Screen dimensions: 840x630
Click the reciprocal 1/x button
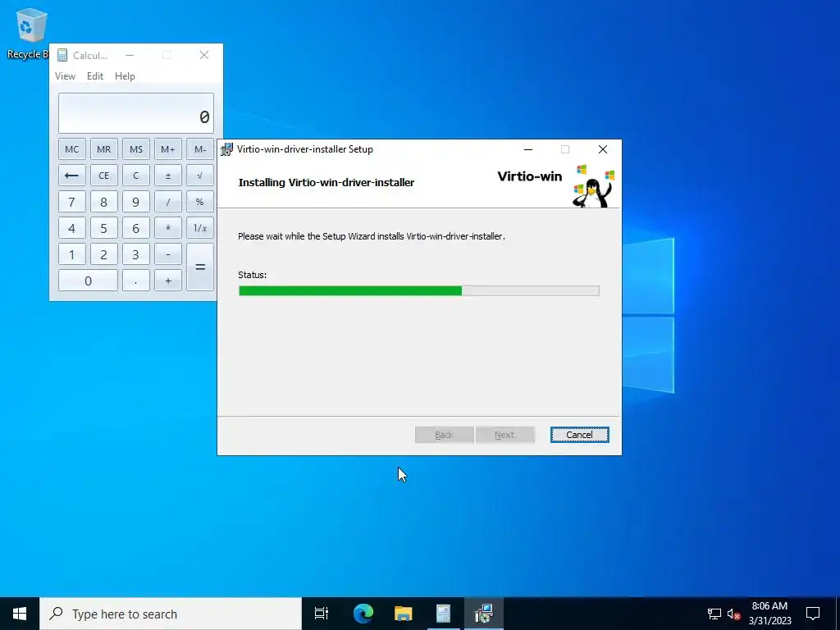pyautogui.click(x=200, y=228)
